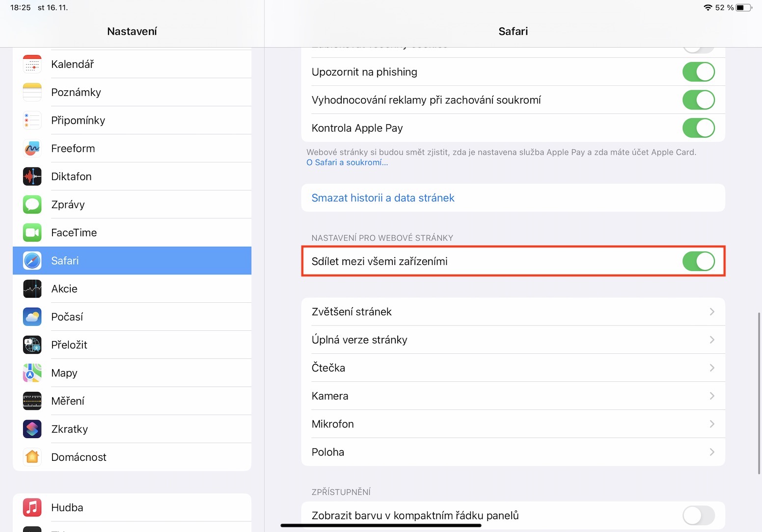Image resolution: width=762 pixels, height=532 pixels.
Task: Select the Zkratky shortcuts icon
Action: [x=32, y=429]
